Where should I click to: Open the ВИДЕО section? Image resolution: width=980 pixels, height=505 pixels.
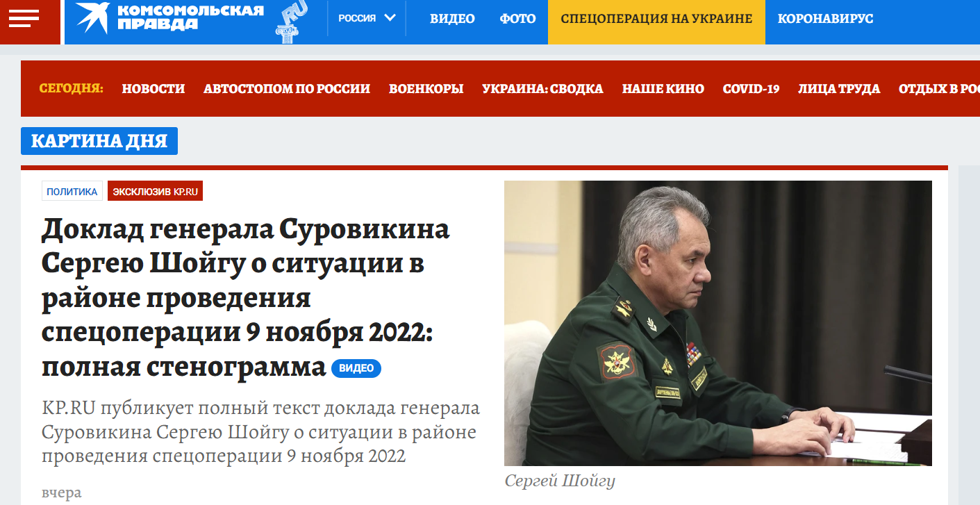click(452, 19)
